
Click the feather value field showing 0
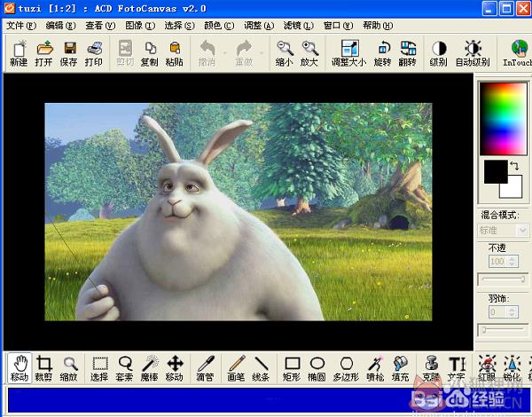[x=497, y=311]
